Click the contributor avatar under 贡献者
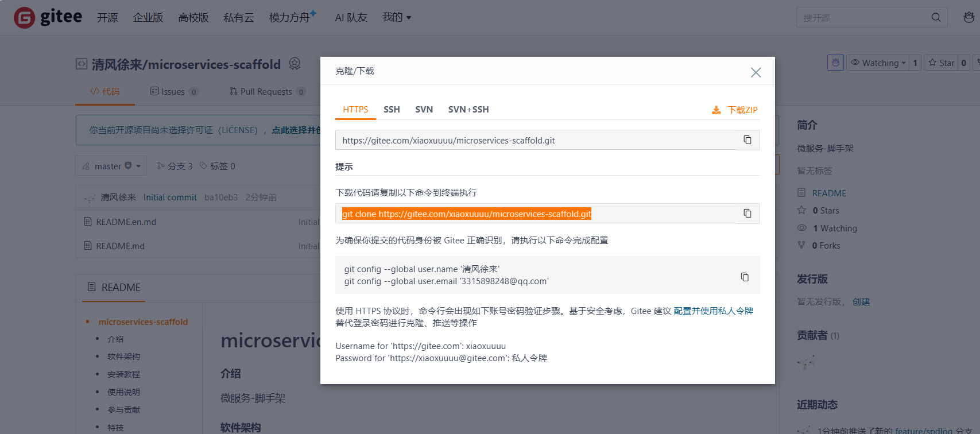Image resolution: width=980 pixels, height=434 pixels. click(805, 362)
